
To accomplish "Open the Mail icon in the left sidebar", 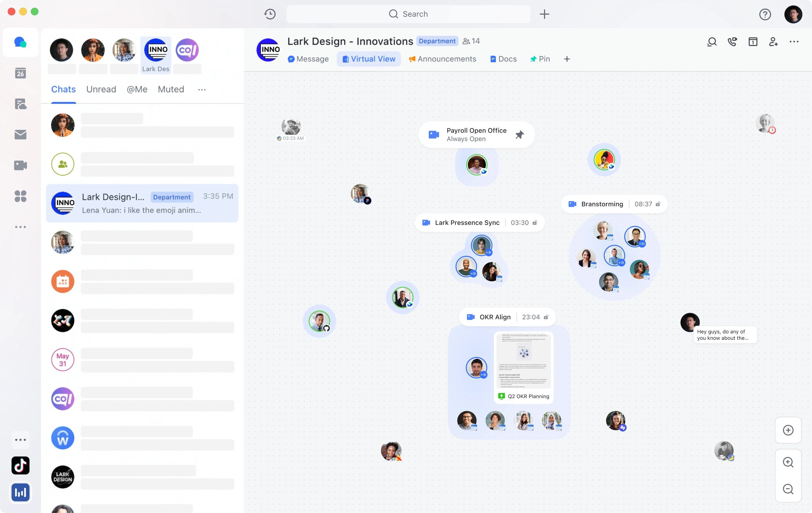I will click(20, 134).
